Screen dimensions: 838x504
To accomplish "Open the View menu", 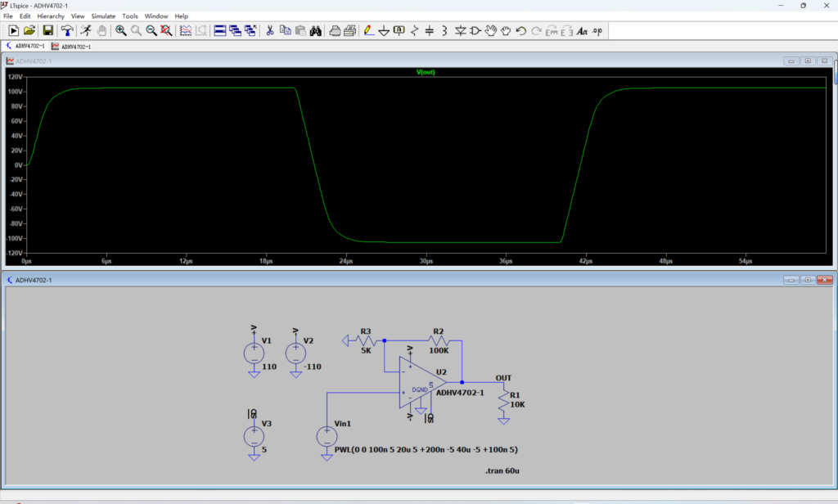I will tap(78, 16).
